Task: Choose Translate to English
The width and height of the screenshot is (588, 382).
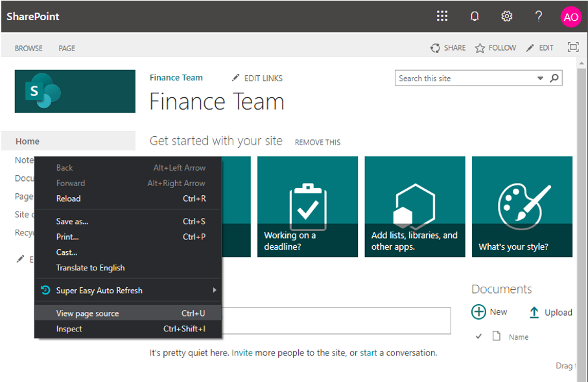Action: pos(128,268)
